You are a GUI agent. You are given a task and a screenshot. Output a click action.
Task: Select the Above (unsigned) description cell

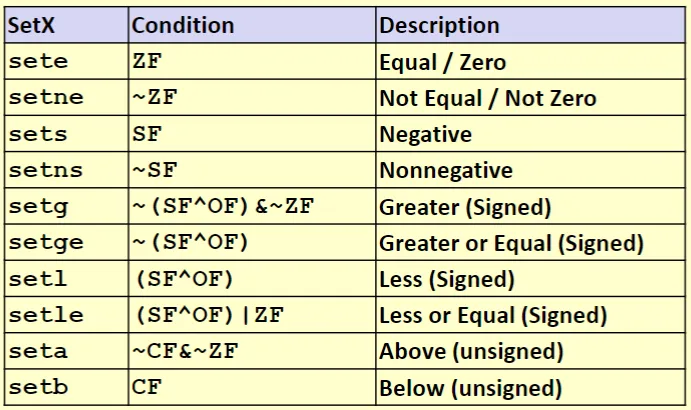471,352
